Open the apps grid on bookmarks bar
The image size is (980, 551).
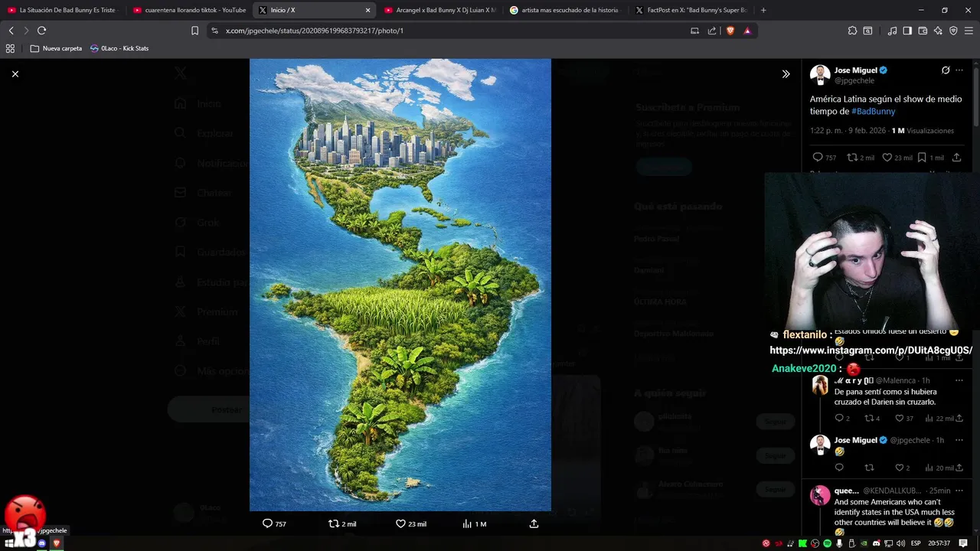(x=10, y=48)
